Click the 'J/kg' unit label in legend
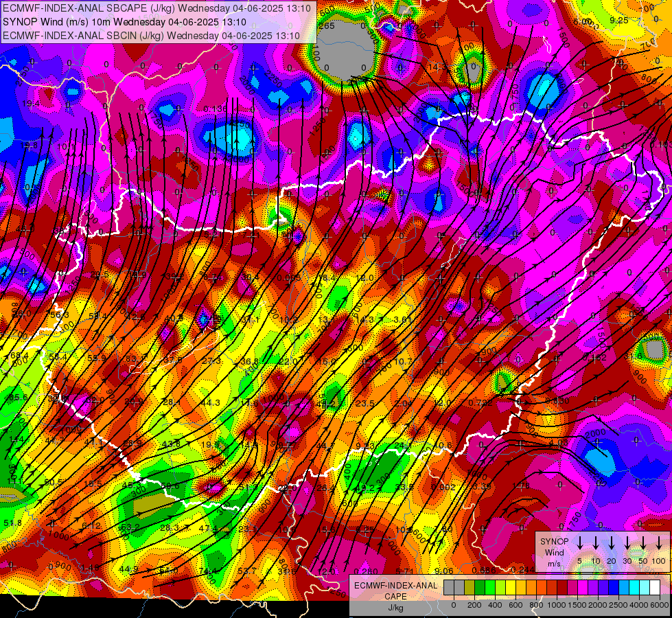672x618 pixels. tap(395, 608)
